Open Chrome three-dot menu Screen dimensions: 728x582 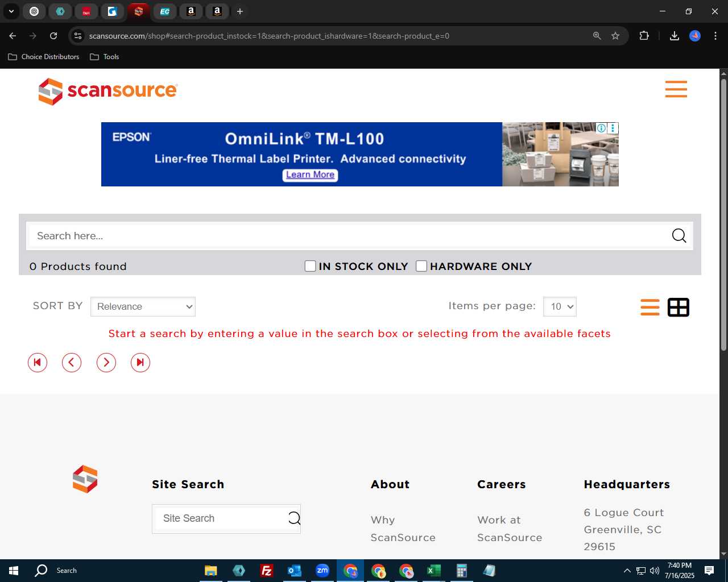coord(715,36)
